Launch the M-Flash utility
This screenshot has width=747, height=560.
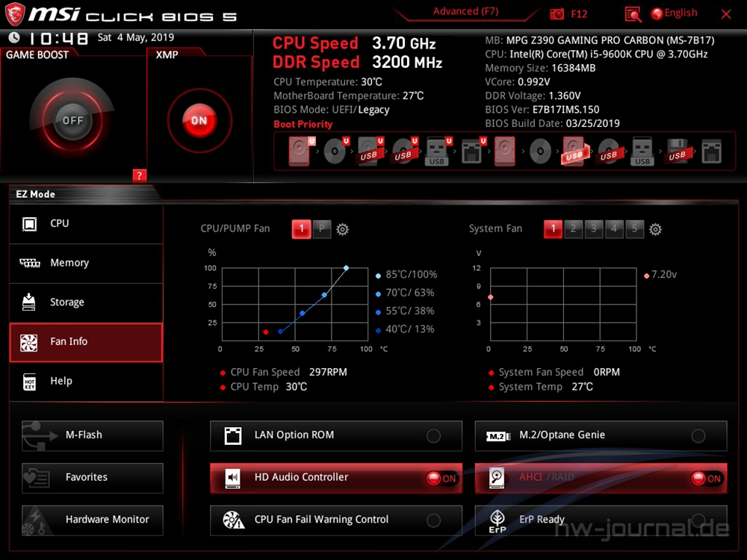[93, 435]
